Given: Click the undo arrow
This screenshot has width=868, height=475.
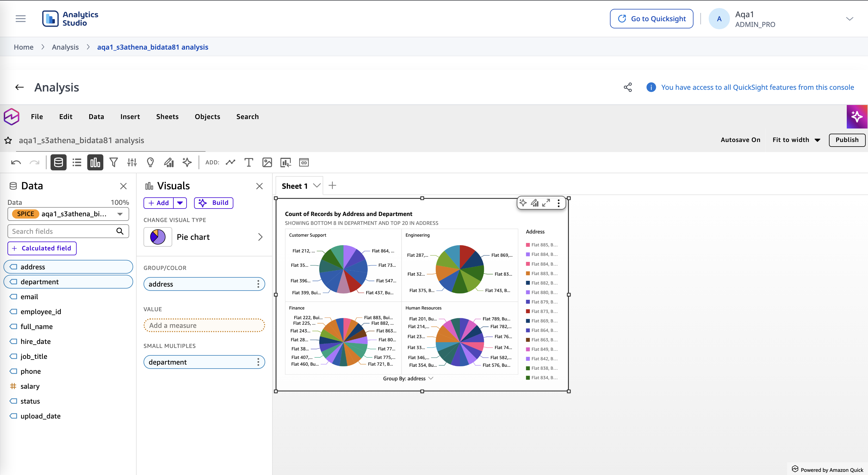Looking at the screenshot, I should click(16, 163).
